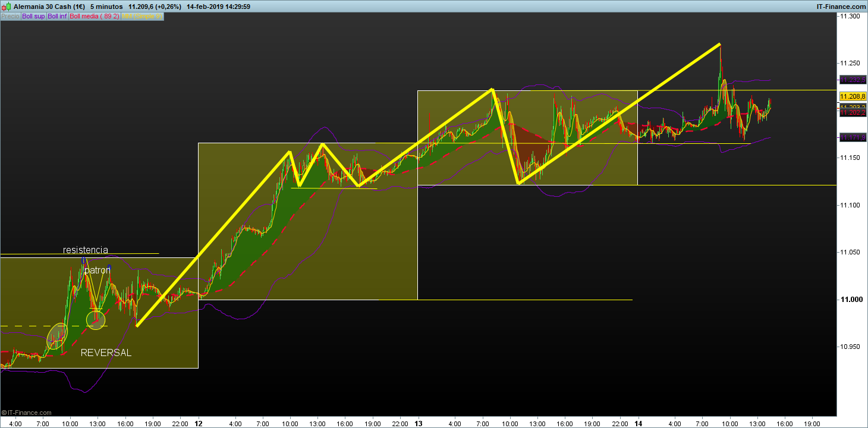868x428 pixels.
Task: Click the 'Alemania 30 Cash (1€)' instrument title
Action: pos(49,7)
